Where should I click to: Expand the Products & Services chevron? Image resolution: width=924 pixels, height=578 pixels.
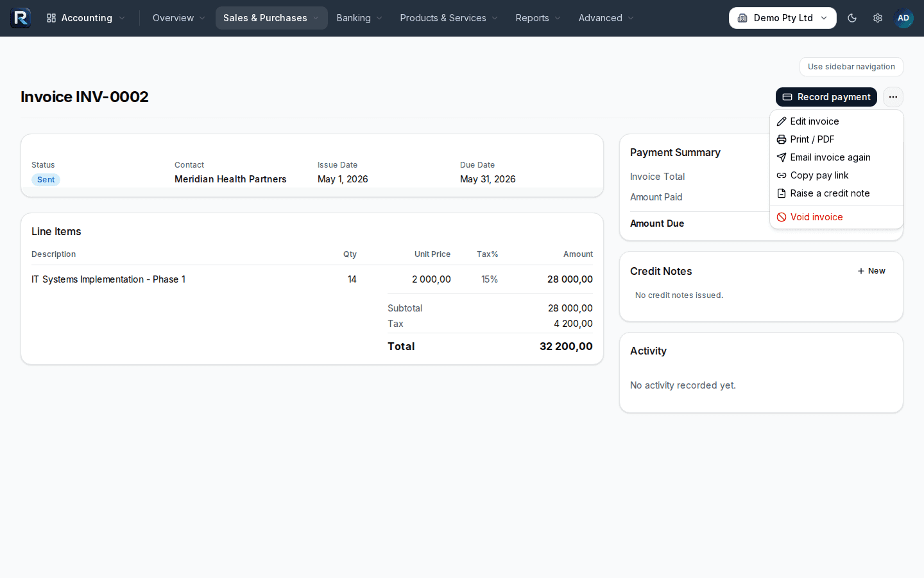pyautogui.click(x=495, y=18)
